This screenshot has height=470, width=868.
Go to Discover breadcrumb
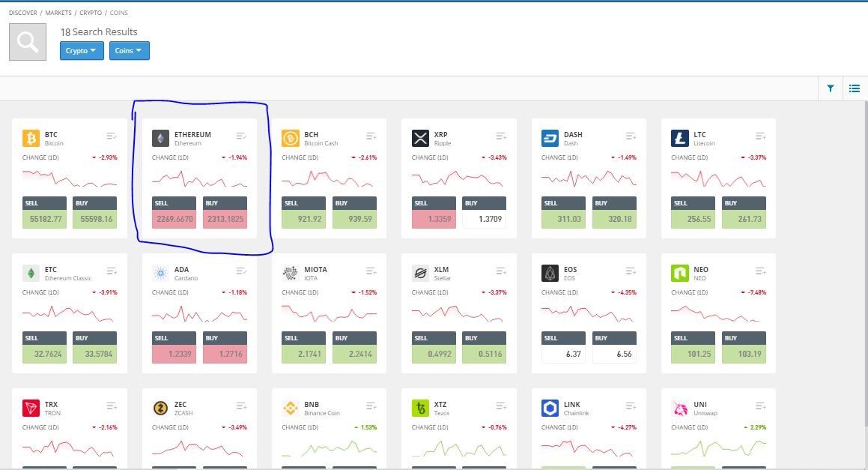22,13
